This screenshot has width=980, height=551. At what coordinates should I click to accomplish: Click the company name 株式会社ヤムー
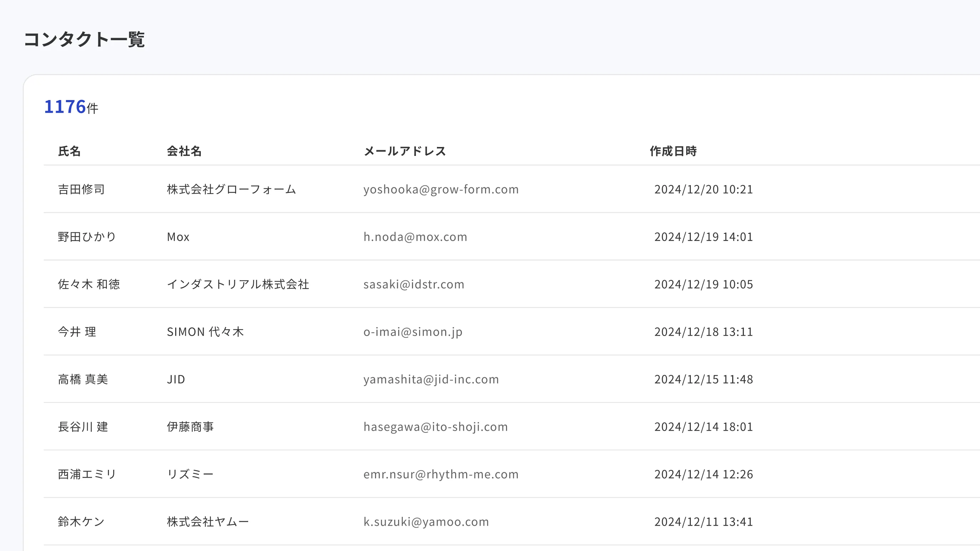pos(207,521)
